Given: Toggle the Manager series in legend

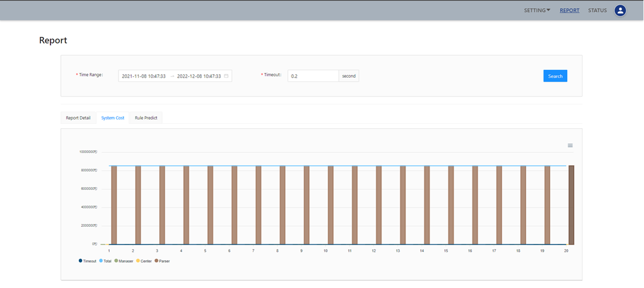Looking at the screenshot, I should [x=124, y=261].
